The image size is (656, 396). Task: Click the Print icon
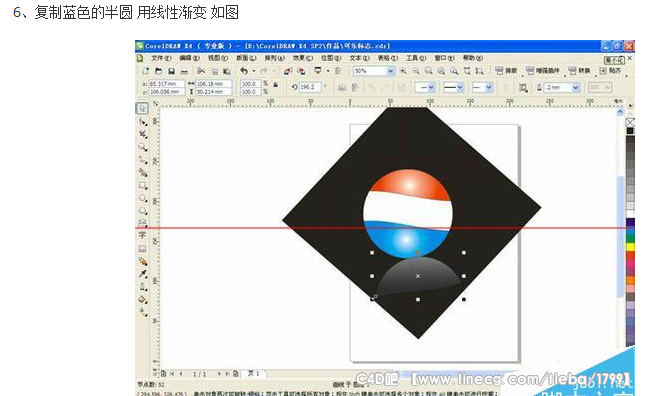point(184,72)
